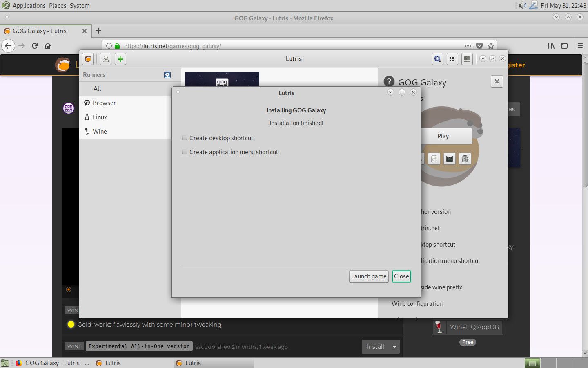Screen dimensions: 588x368
Task: Open the Install dropdown arrow on webpage
Action: (x=394, y=347)
